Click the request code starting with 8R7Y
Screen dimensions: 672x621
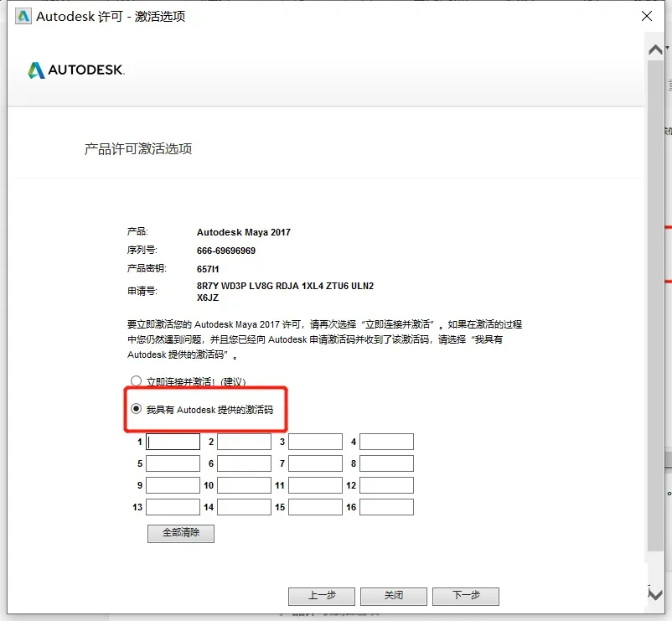285,292
